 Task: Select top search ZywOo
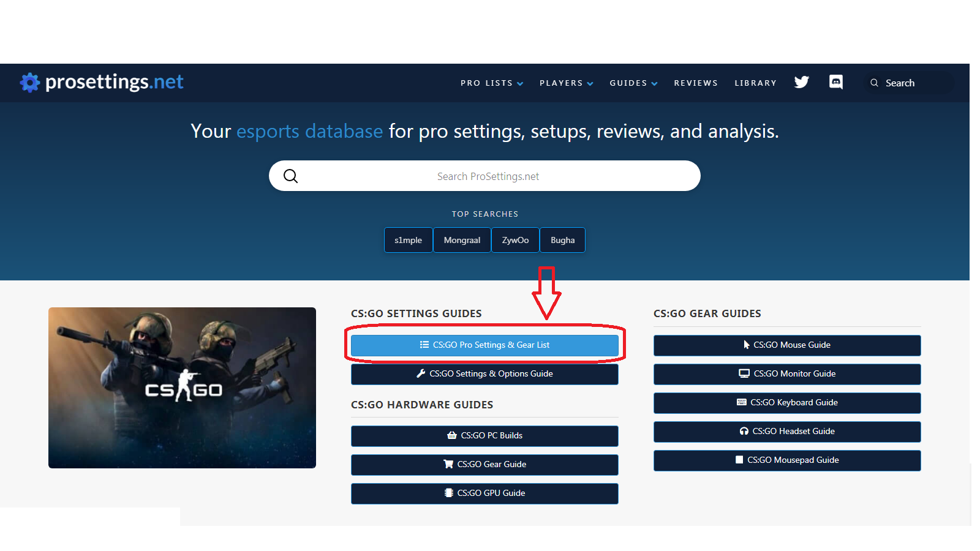click(515, 240)
